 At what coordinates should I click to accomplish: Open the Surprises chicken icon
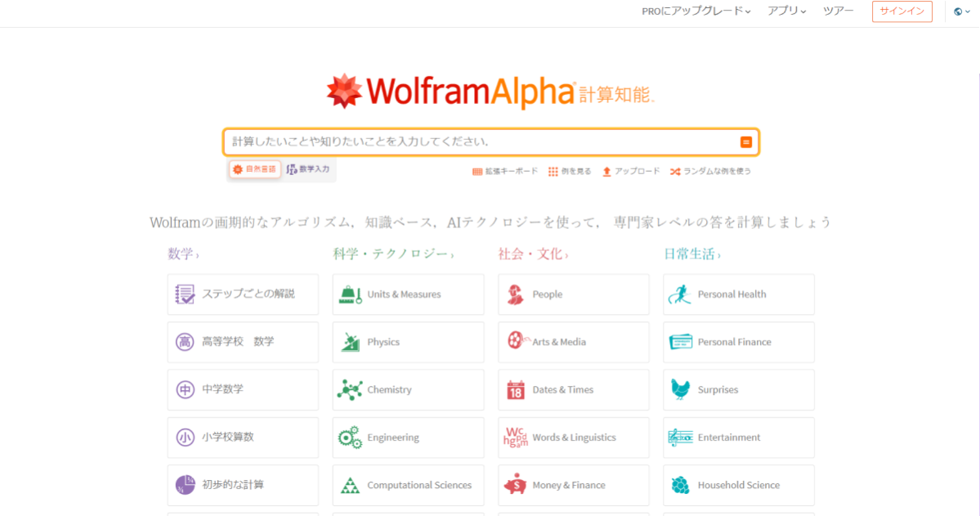681,389
